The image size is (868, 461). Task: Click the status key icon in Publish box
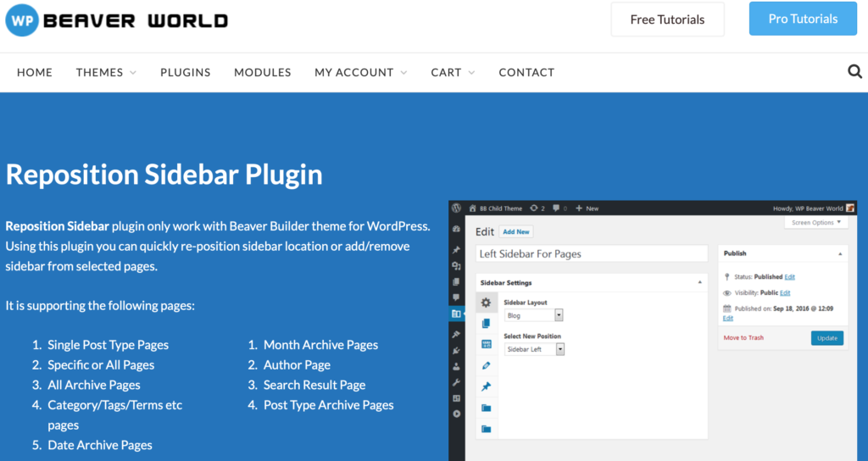coord(726,277)
